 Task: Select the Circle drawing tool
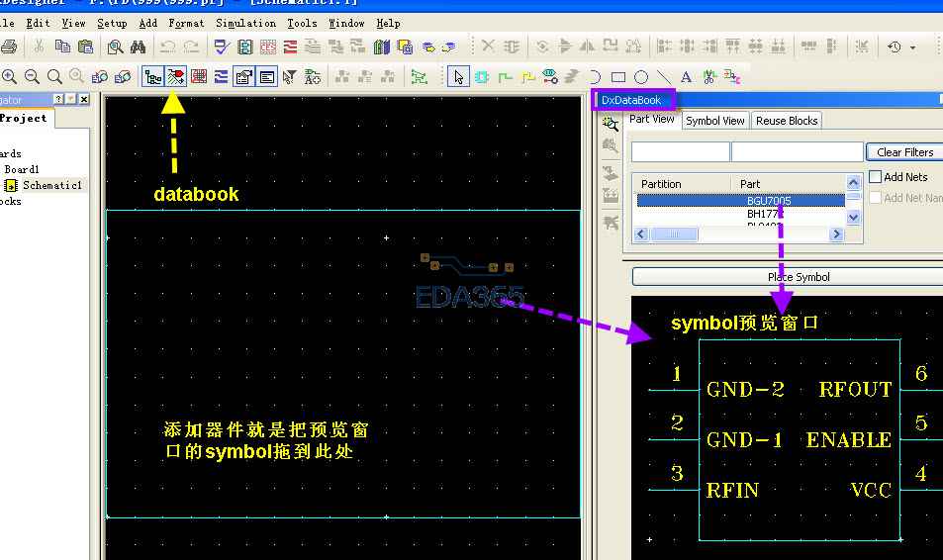[x=642, y=77]
